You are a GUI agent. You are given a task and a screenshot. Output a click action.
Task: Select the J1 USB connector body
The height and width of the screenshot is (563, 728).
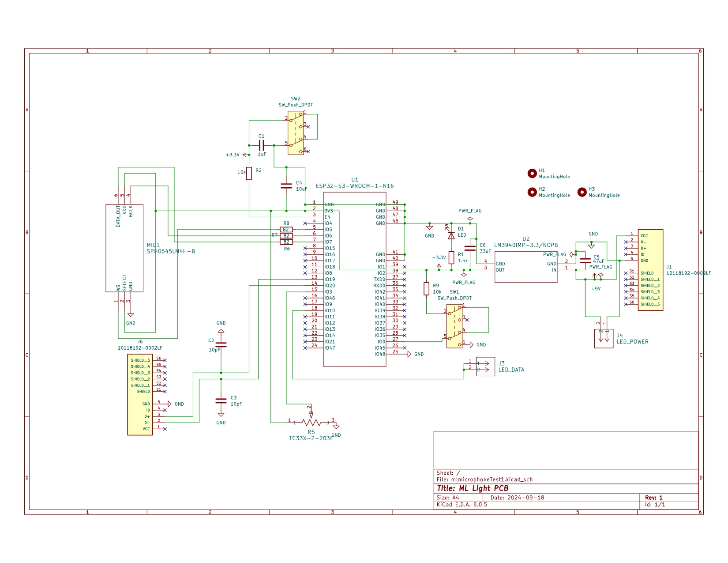[650, 270]
